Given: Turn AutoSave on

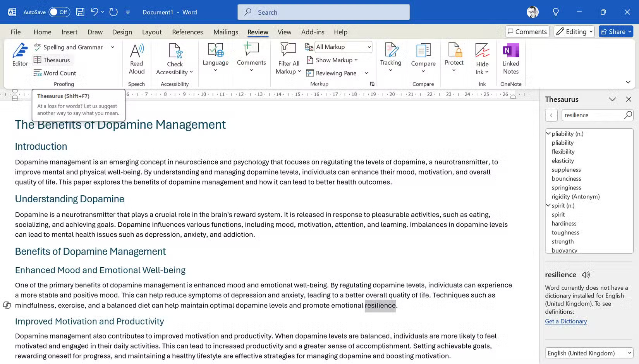Looking at the screenshot, I should (58, 12).
